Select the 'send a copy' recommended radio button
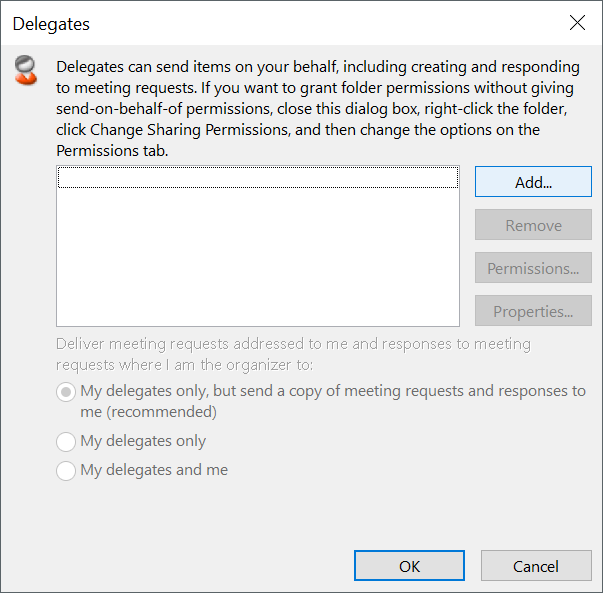This screenshot has width=603, height=593. pos(66,392)
